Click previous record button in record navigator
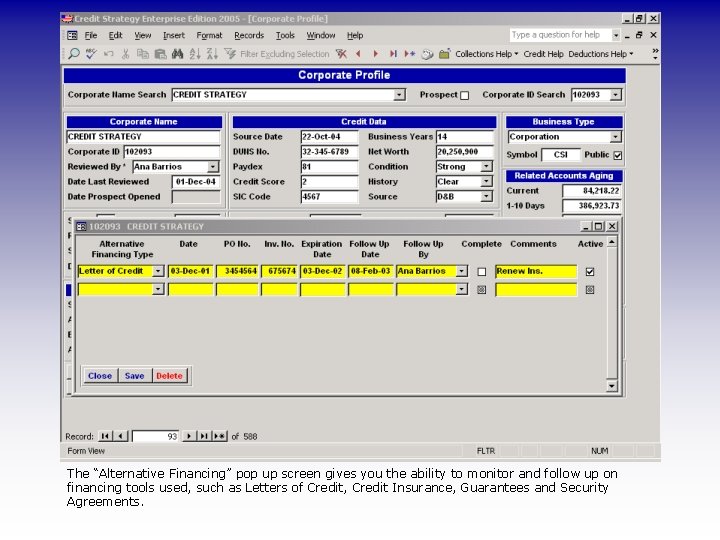Viewport: 720px width, 540px height. (120, 436)
